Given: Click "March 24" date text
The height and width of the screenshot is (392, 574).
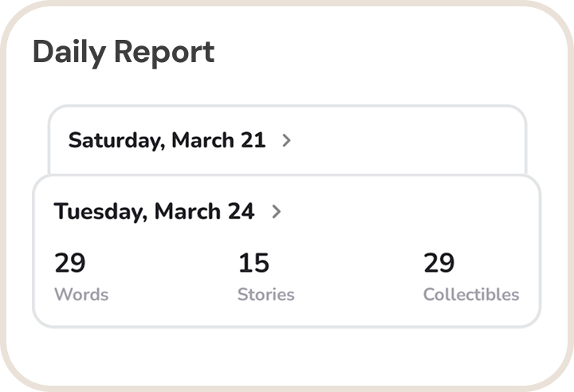Looking at the screenshot, I should tap(204, 212).
